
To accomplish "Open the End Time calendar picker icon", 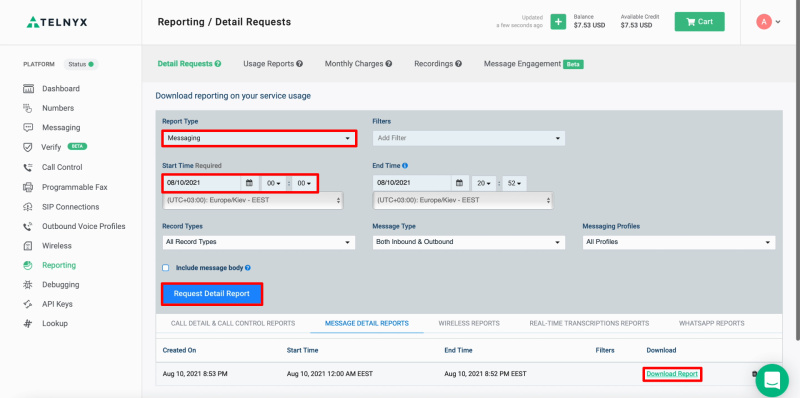I will point(459,183).
